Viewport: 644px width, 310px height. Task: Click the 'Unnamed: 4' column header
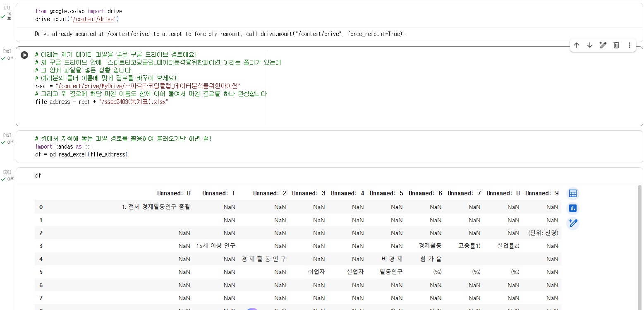347,193
